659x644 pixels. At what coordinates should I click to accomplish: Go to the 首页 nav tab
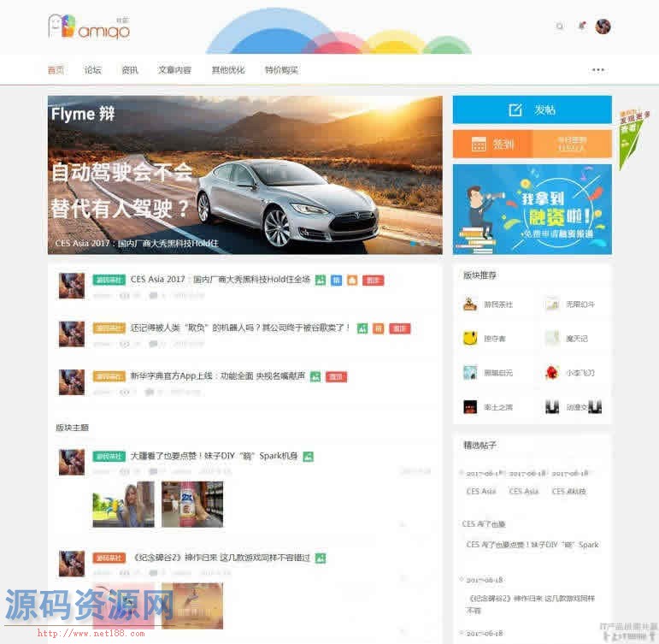[x=56, y=70]
